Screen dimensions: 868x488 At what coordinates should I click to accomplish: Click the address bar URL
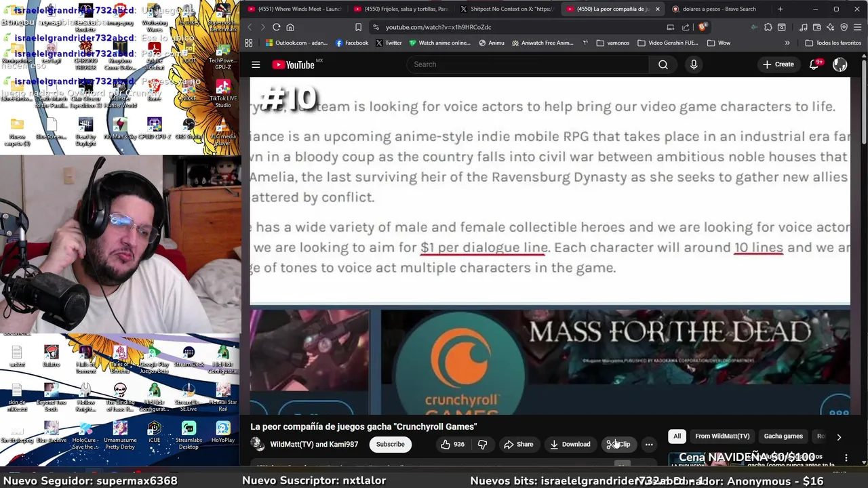pyautogui.click(x=438, y=27)
